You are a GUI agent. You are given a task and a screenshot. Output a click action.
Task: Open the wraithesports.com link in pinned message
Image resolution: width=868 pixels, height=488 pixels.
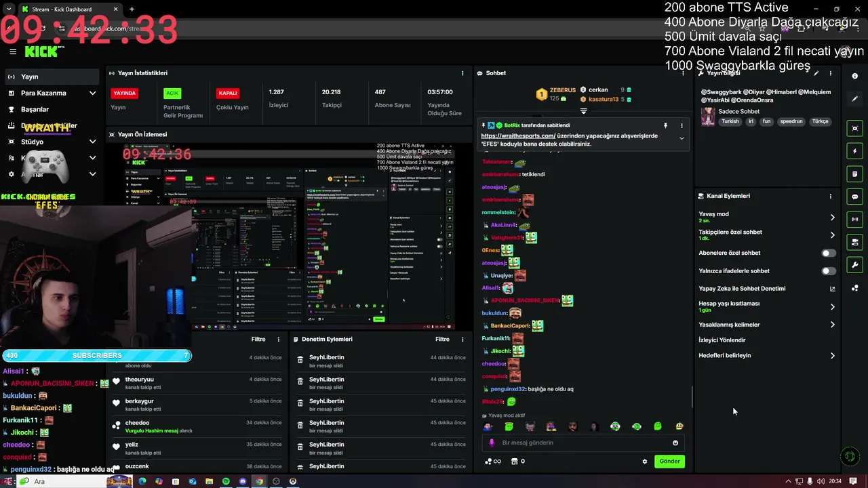518,136
